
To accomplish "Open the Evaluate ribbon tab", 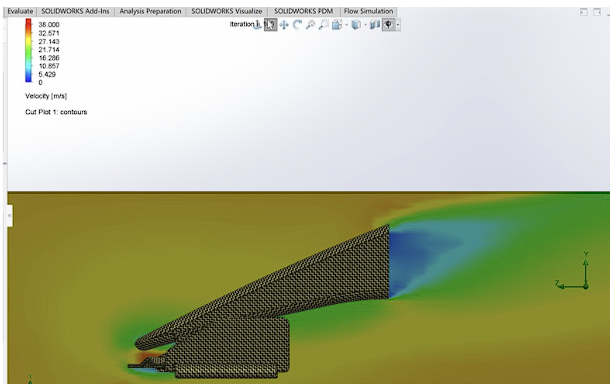I will tap(20, 11).
